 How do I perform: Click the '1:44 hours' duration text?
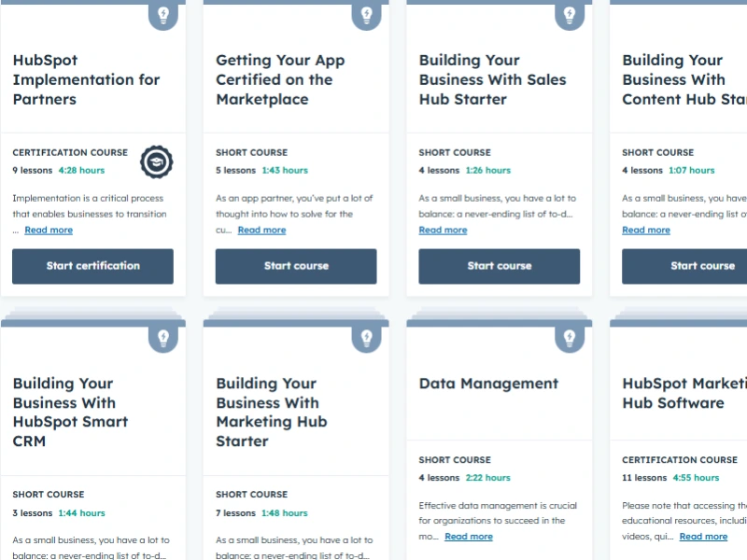(x=81, y=513)
